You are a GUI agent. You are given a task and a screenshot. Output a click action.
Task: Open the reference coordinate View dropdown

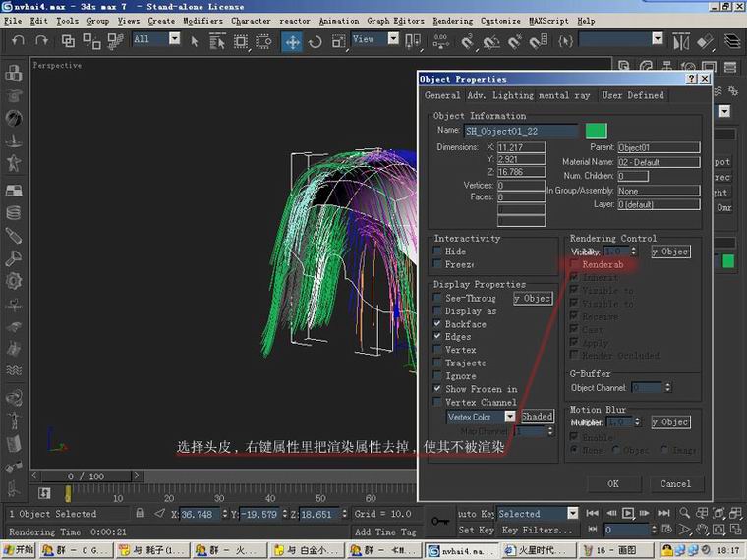(393, 38)
